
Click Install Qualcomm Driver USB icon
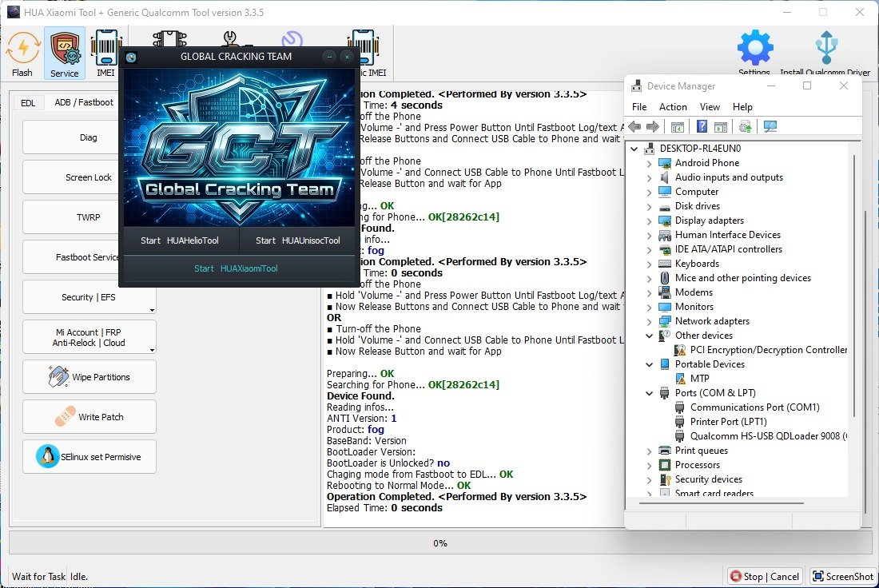[826, 48]
